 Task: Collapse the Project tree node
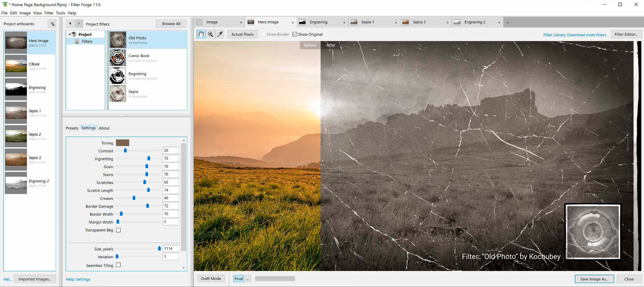[69, 34]
